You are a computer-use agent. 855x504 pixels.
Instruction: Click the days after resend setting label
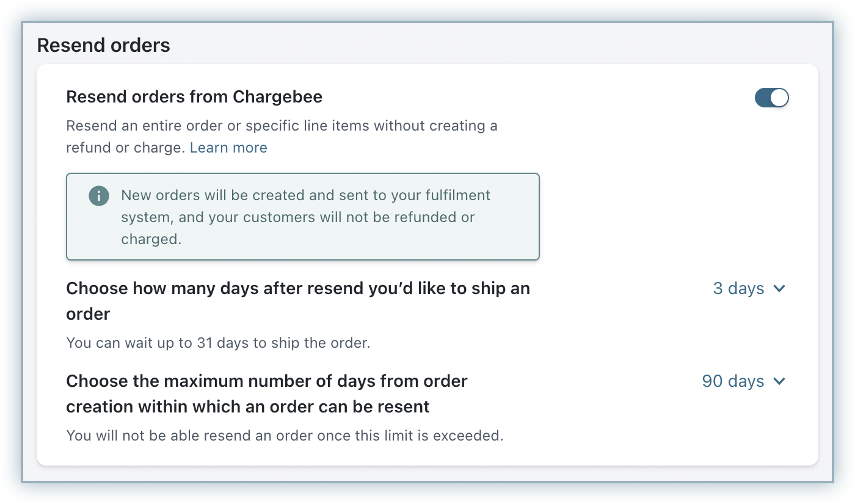[297, 289]
